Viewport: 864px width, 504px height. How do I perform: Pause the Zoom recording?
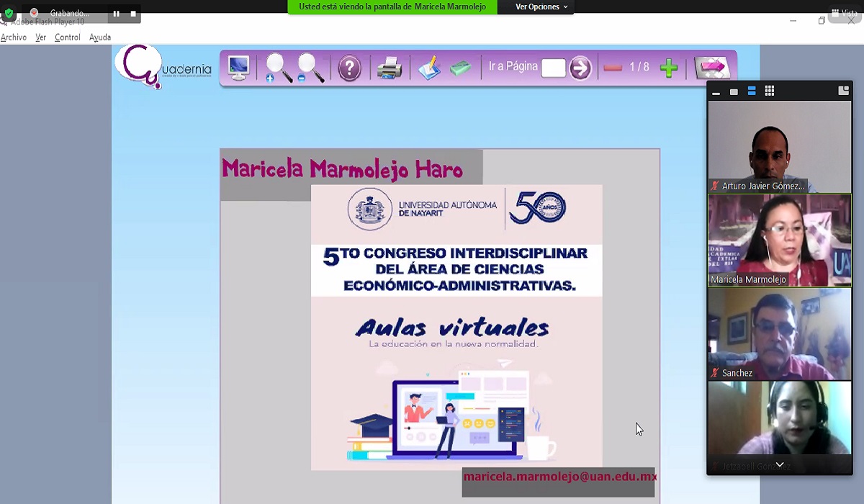[x=117, y=13]
